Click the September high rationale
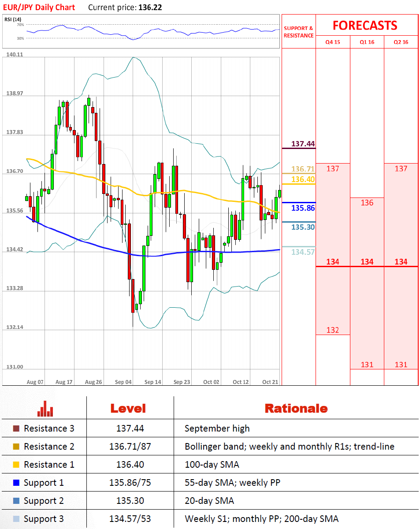 coord(217,428)
